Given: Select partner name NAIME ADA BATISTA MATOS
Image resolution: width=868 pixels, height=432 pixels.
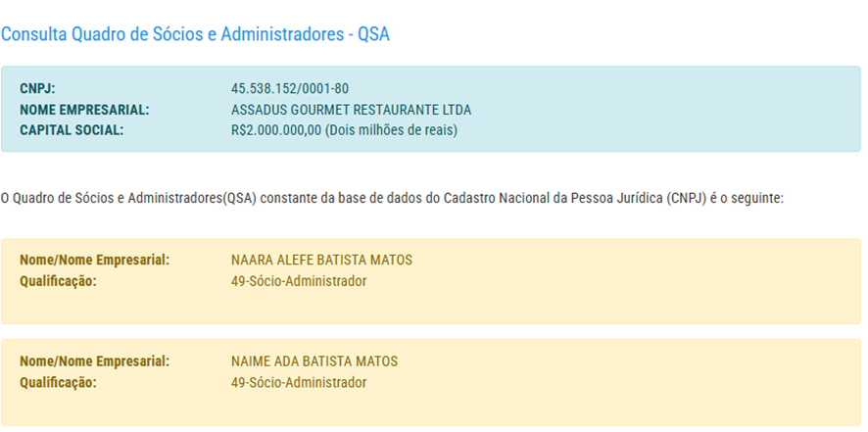Looking at the screenshot, I should click(314, 361).
